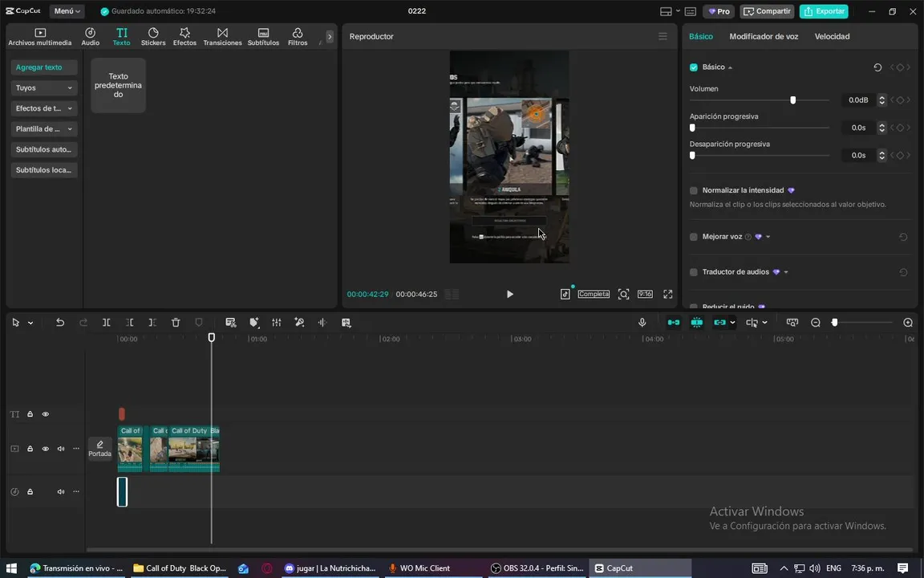Toggle the main track magnet
924x578 pixels.
(x=674, y=323)
